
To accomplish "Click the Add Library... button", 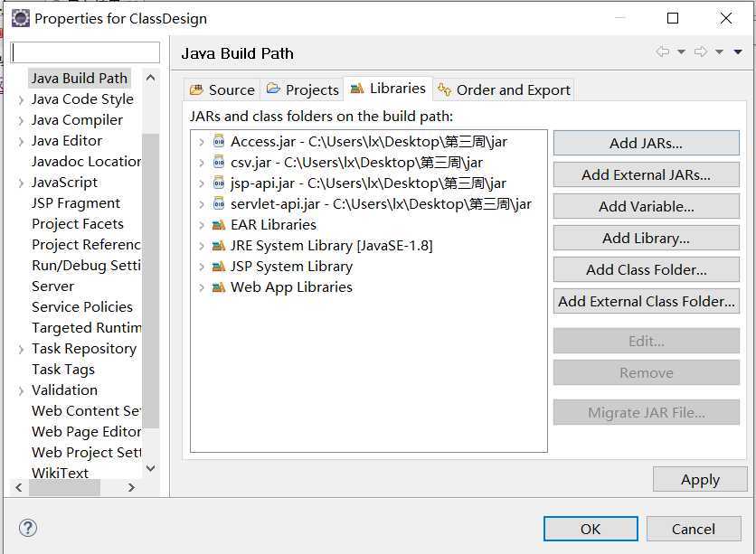I will (x=646, y=238).
